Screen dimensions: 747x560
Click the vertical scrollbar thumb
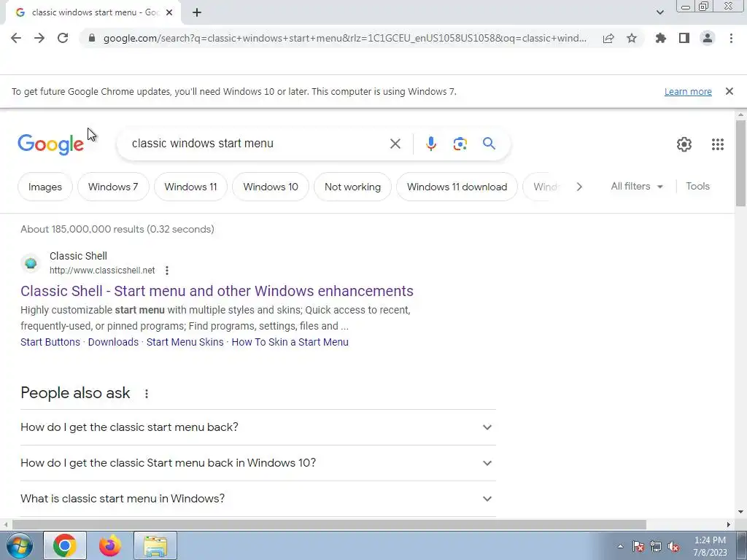(740, 163)
